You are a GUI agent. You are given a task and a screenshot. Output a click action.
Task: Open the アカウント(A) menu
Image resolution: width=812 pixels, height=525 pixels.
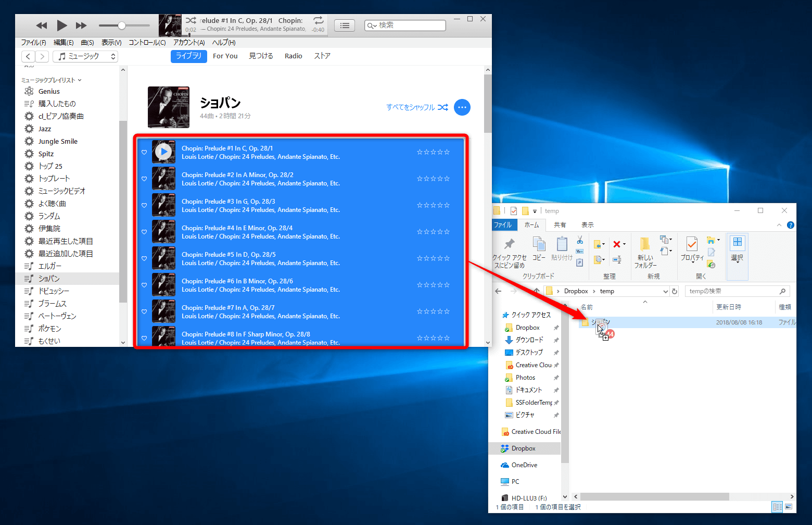189,43
